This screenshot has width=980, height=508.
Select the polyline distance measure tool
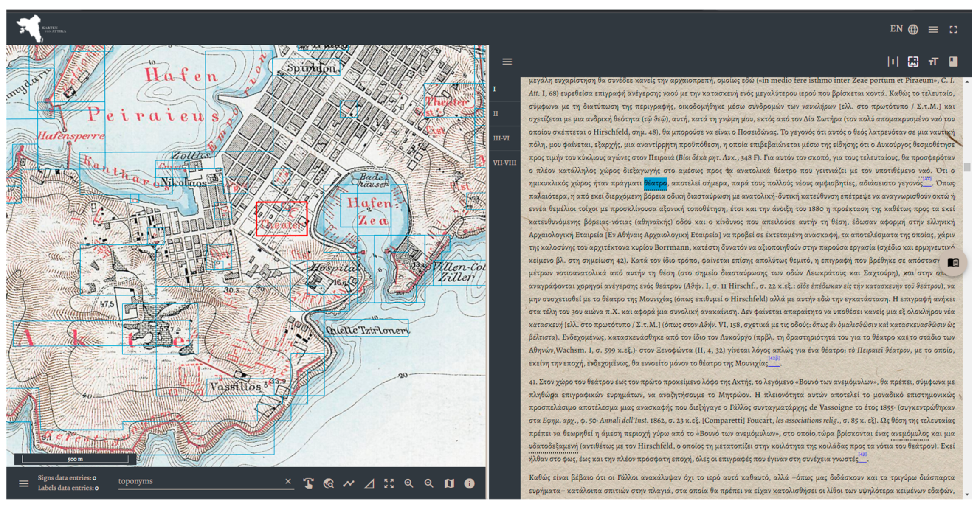349,483
